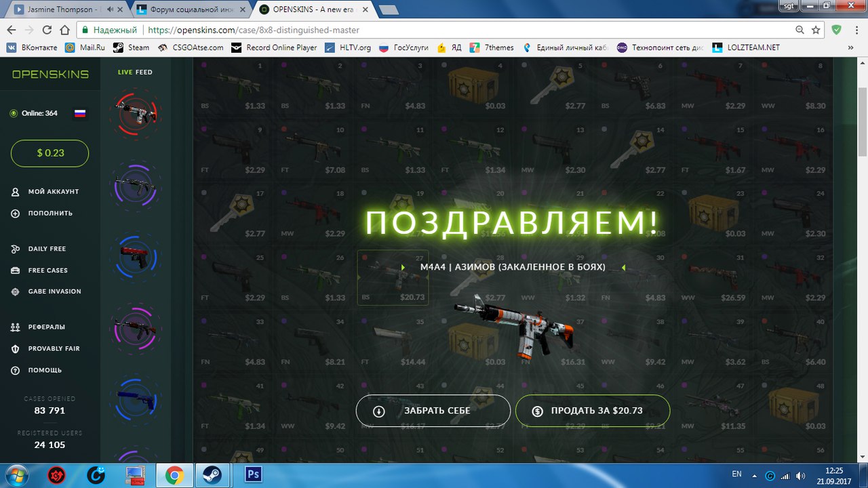The height and width of the screenshot is (488, 868).
Task: Open the HLTV.org bookmark
Action: [x=349, y=47]
